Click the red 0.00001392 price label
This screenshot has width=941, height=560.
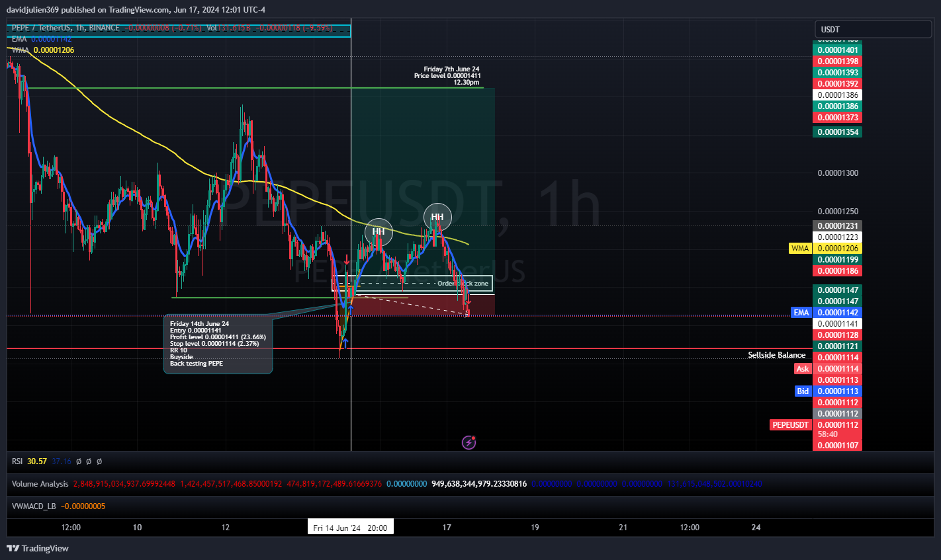click(x=837, y=84)
